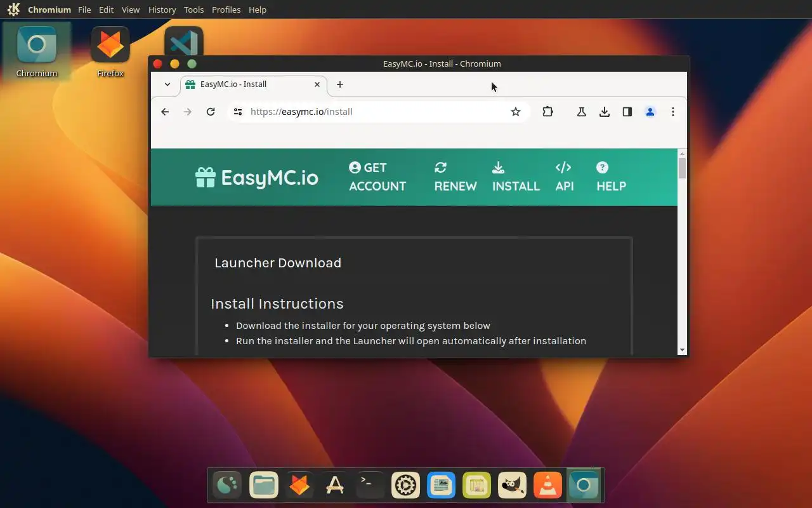Open a new tab with plus button
812x508 pixels.
coord(340,84)
